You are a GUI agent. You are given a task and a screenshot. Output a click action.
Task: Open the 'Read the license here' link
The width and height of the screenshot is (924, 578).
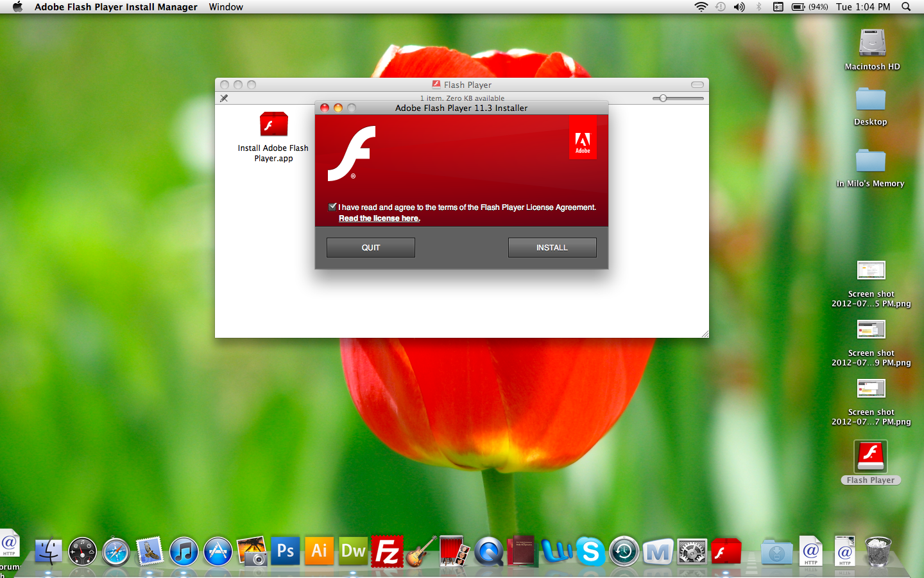(379, 218)
